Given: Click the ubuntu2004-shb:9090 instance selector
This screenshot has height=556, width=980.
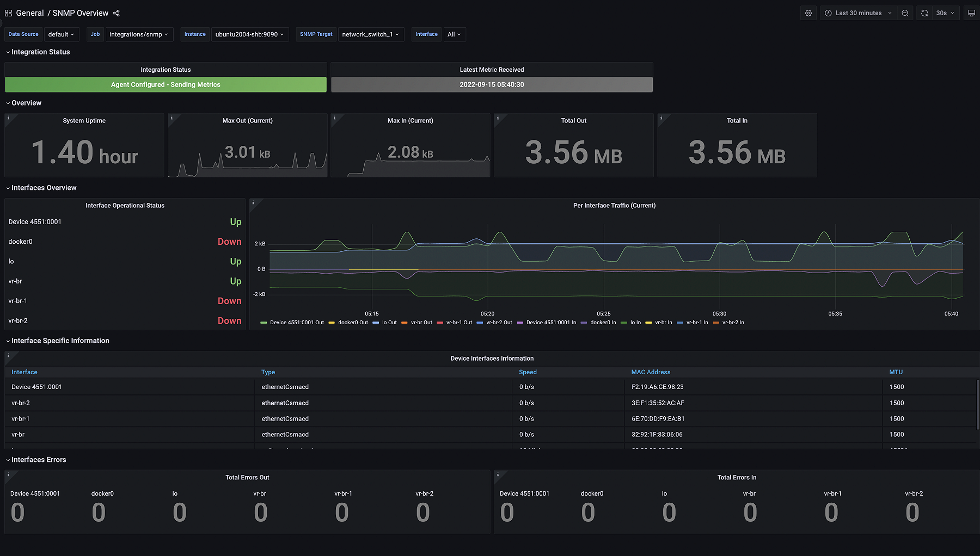Looking at the screenshot, I should pyautogui.click(x=250, y=34).
